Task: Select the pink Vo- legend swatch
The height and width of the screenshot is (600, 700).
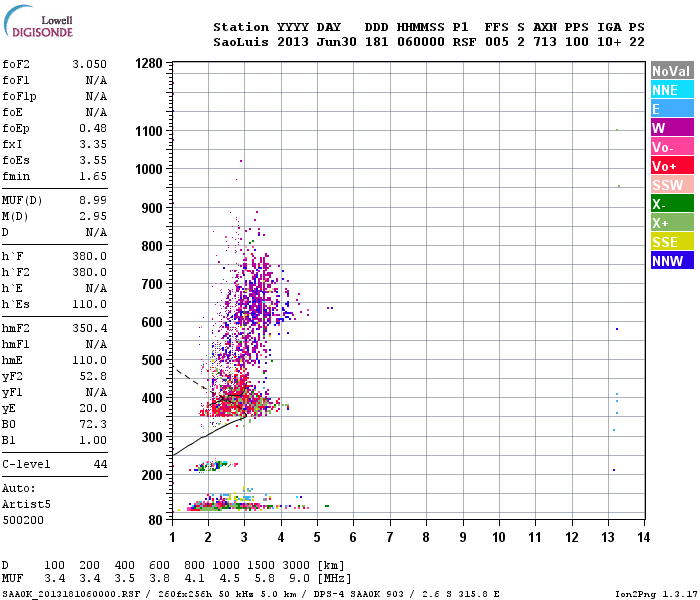Action: point(672,147)
